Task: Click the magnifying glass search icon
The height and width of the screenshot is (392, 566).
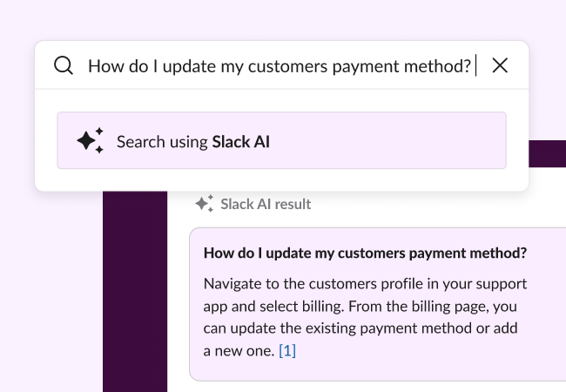Action: click(x=64, y=65)
